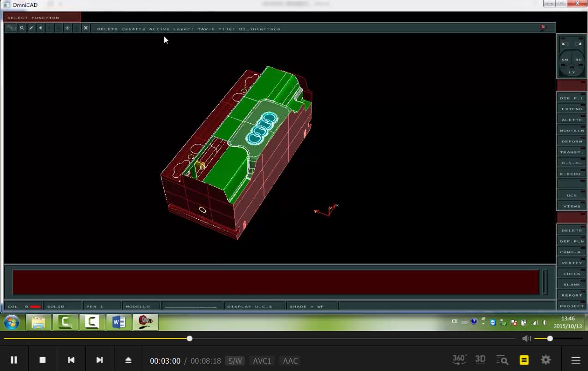
Task: Open the VIEWS menu button
Action: tap(572, 206)
